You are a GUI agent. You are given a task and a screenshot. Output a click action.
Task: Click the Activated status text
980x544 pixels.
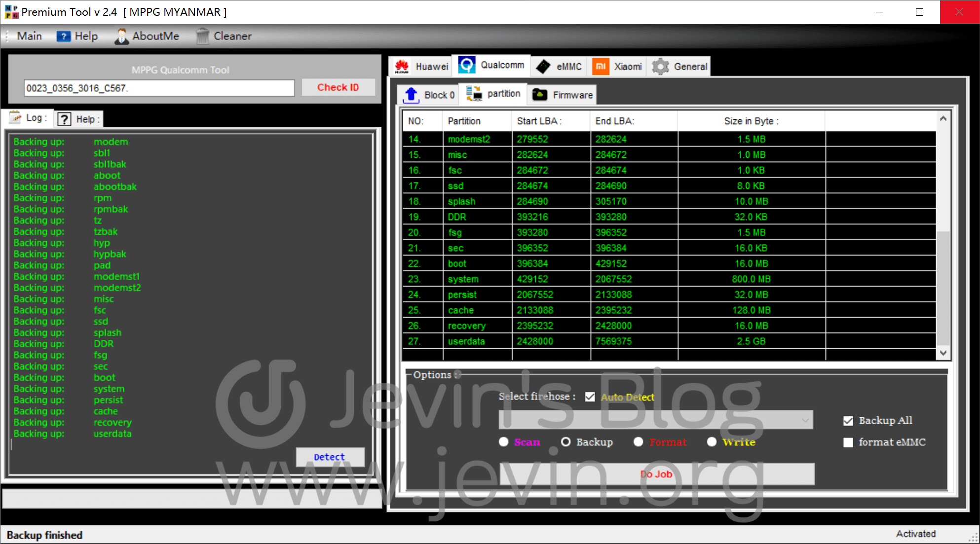(x=915, y=534)
